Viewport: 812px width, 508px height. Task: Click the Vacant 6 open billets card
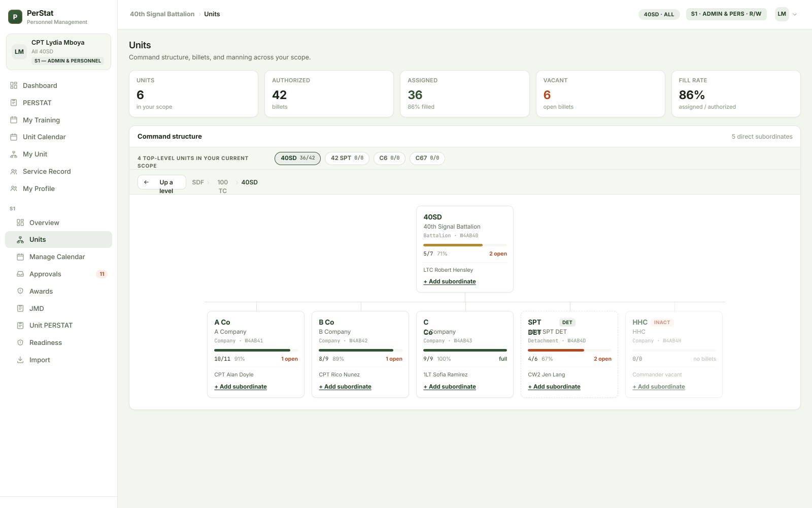pos(600,93)
